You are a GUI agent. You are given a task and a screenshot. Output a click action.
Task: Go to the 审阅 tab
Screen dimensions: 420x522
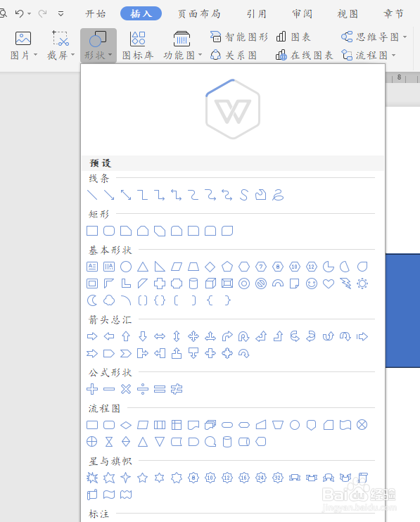pyautogui.click(x=303, y=13)
